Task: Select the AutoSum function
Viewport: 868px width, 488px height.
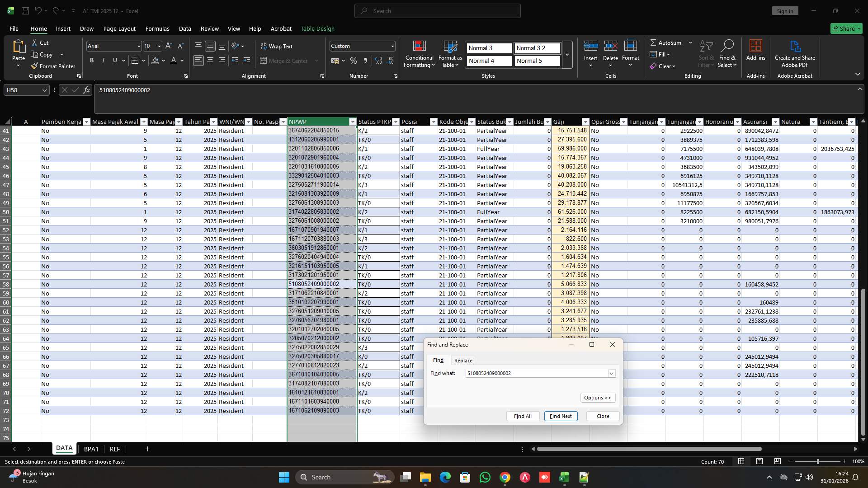Action: click(x=668, y=42)
